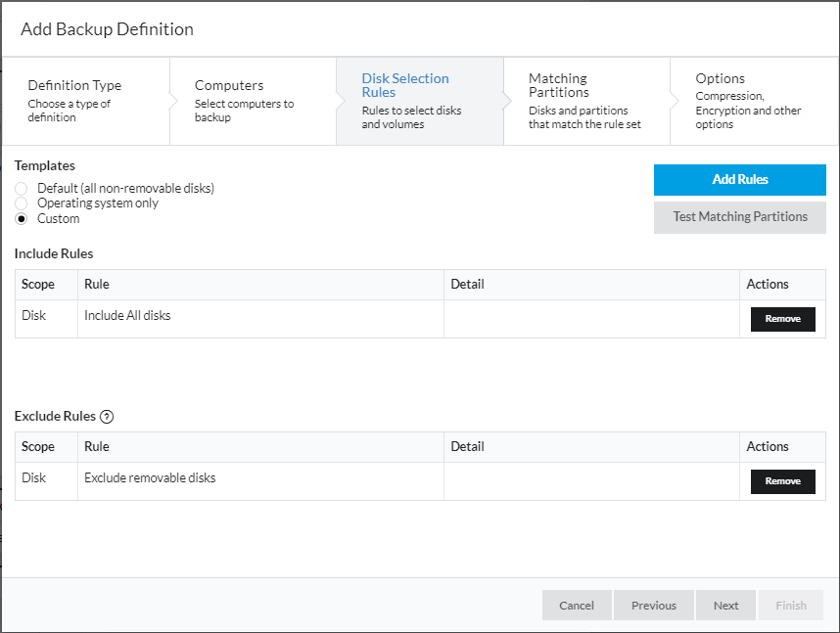
Task: Select the Exclude removable disks rule row
Action: point(259,478)
